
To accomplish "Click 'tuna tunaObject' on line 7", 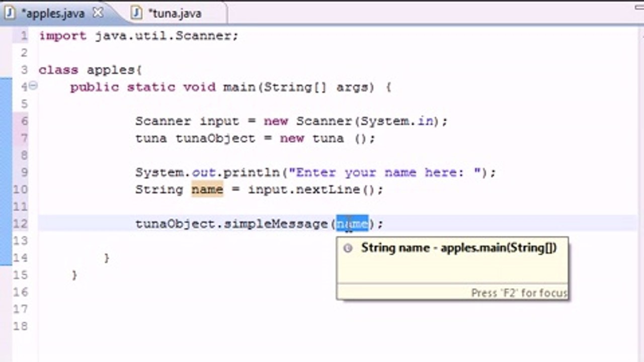I will tap(195, 138).
